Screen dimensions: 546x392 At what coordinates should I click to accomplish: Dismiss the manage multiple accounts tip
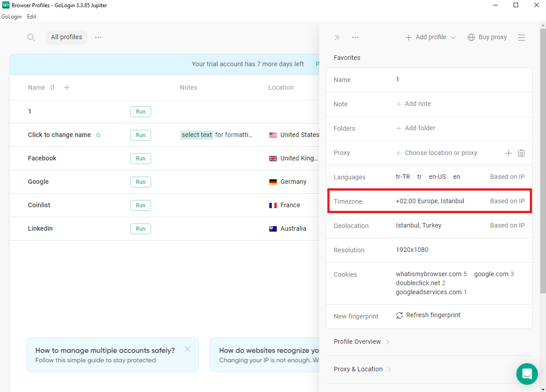click(x=188, y=349)
